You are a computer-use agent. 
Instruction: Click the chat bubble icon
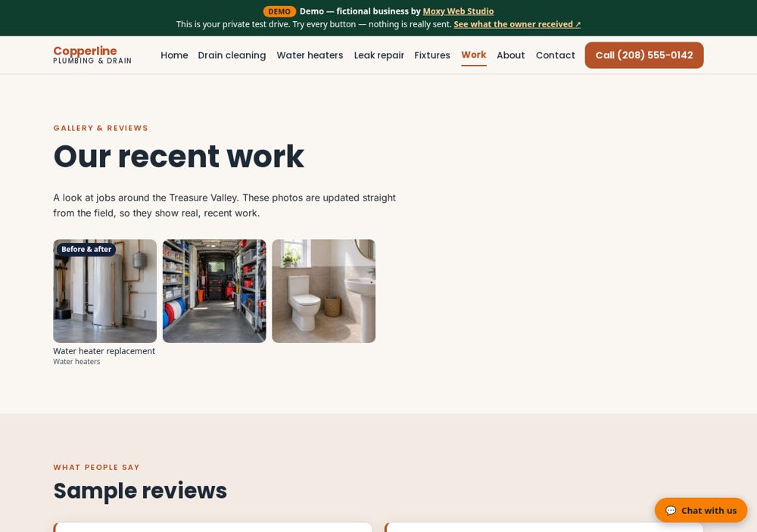point(671,510)
